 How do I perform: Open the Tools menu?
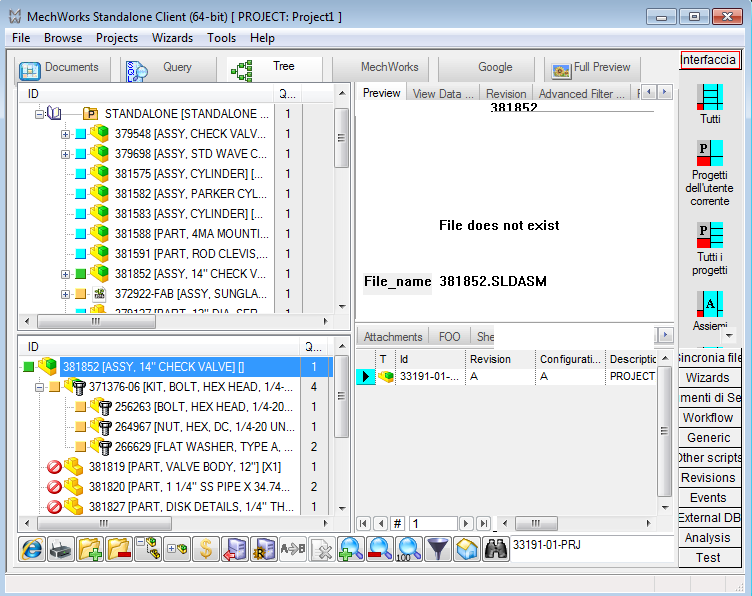[x=222, y=38]
